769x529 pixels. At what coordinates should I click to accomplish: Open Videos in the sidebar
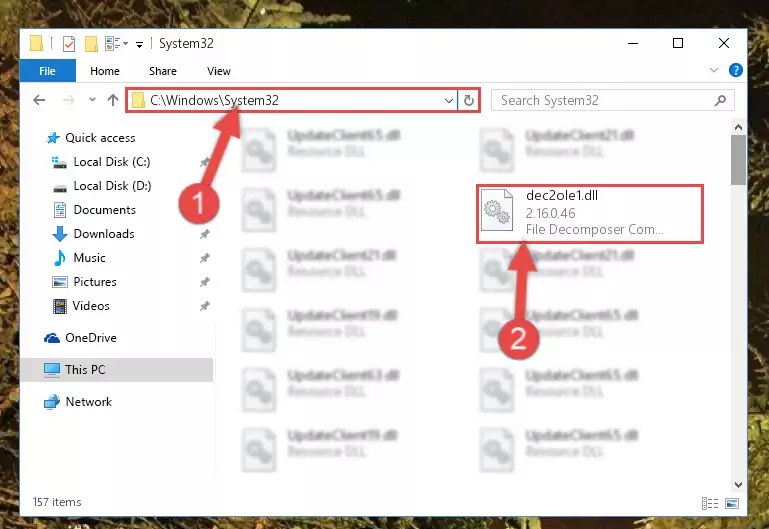click(91, 306)
